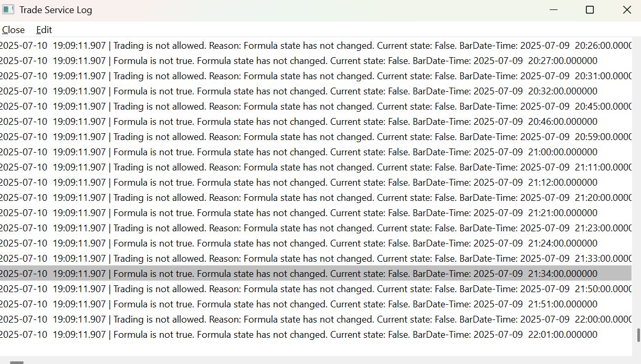Pick the log line with bar time 20:46:00

click(315, 122)
